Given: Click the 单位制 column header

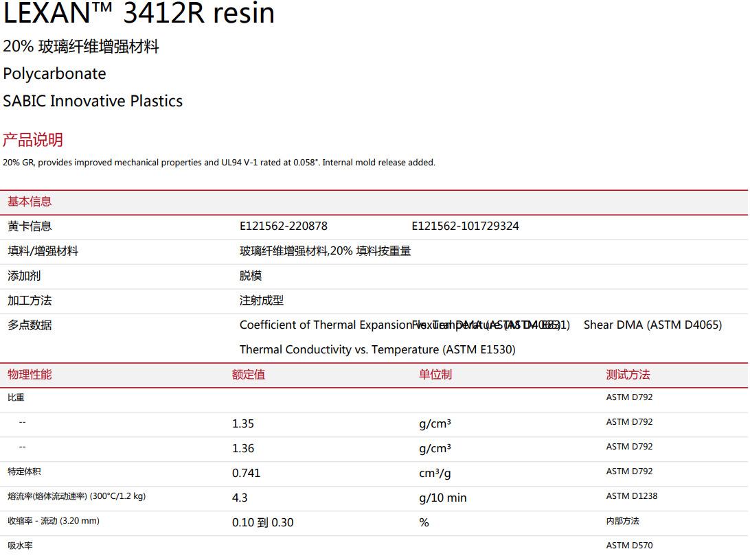Looking at the screenshot, I should tap(435, 375).
